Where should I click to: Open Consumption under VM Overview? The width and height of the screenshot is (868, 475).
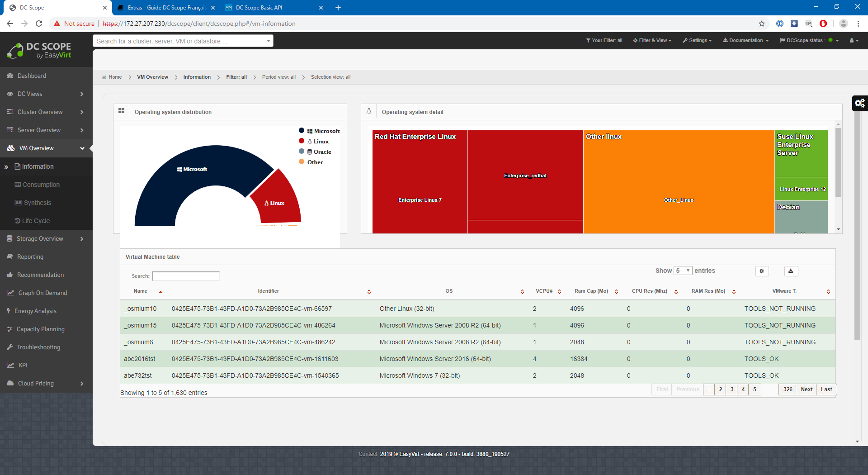41,185
